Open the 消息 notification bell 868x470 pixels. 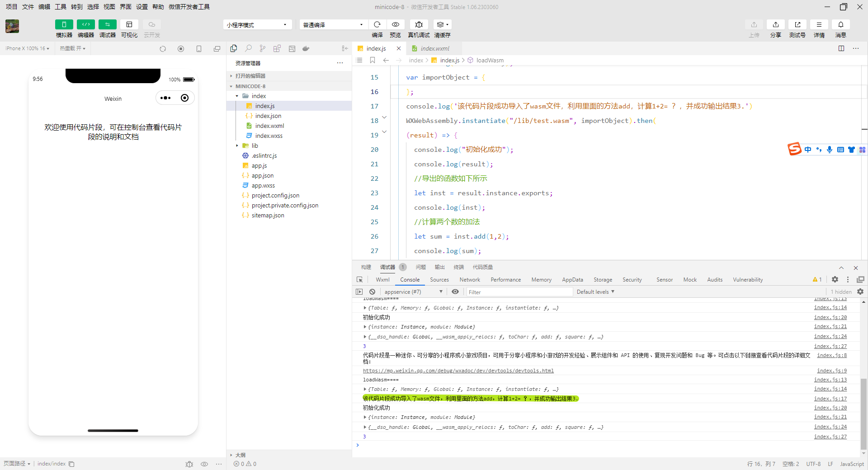click(x=841, y=24)
